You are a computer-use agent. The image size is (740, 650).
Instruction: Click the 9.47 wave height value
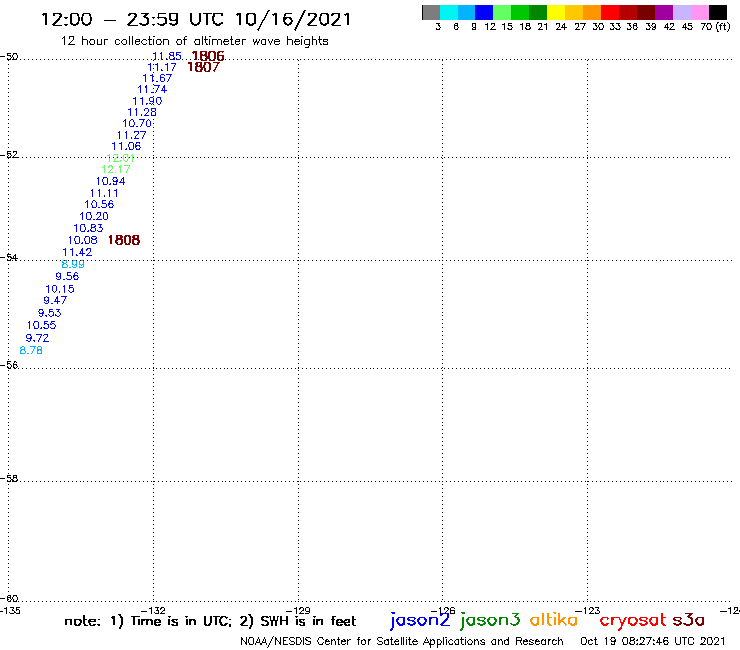click(55, 301)
